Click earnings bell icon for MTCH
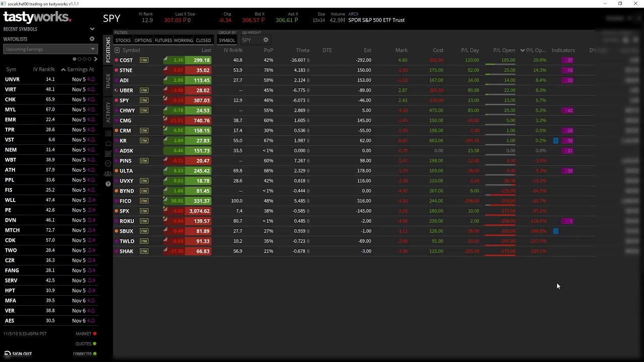This screenshot has width=644, height=362. (92, 230)
